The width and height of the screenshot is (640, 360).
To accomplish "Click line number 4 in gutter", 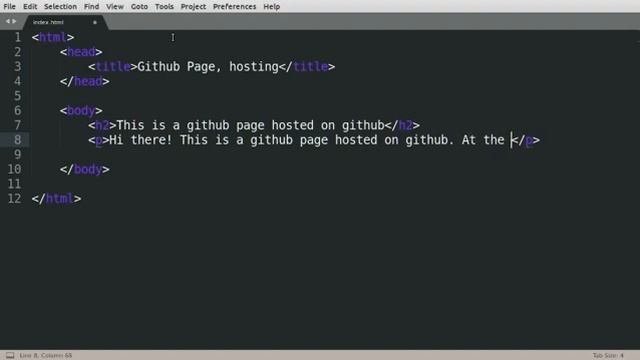I will click(x=18, y=81).
